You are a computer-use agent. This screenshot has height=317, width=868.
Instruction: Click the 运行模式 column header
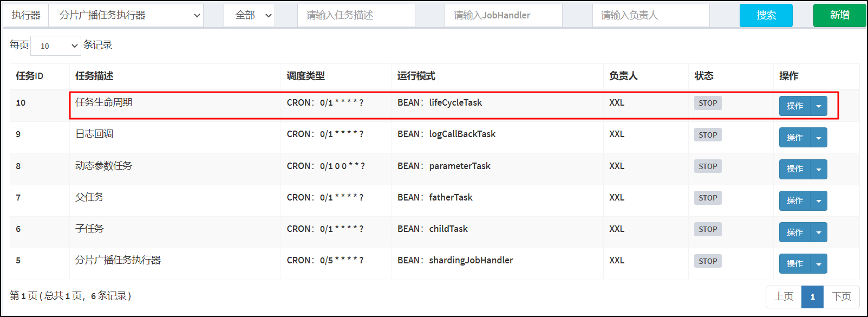(x=416, y=76)
